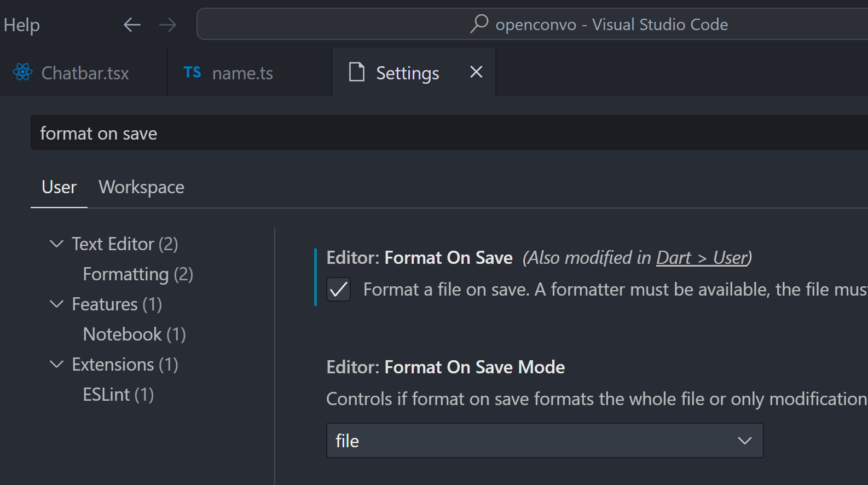Collapse the Text Editor tree group
868x485 pixels.
56,244
